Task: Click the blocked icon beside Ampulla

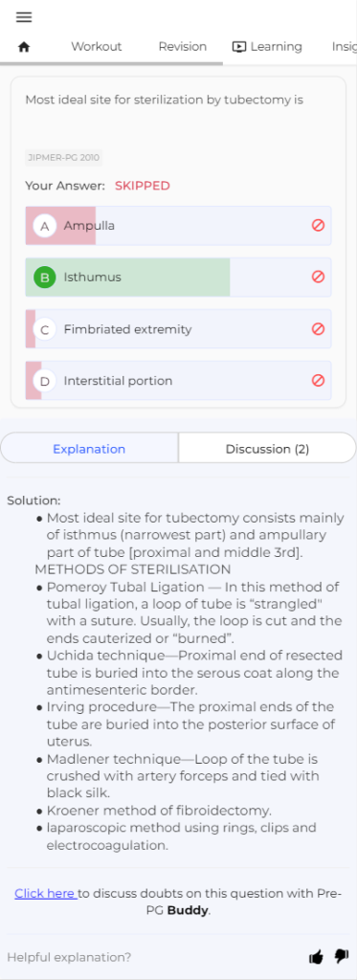Action: (x=318, y=226)
